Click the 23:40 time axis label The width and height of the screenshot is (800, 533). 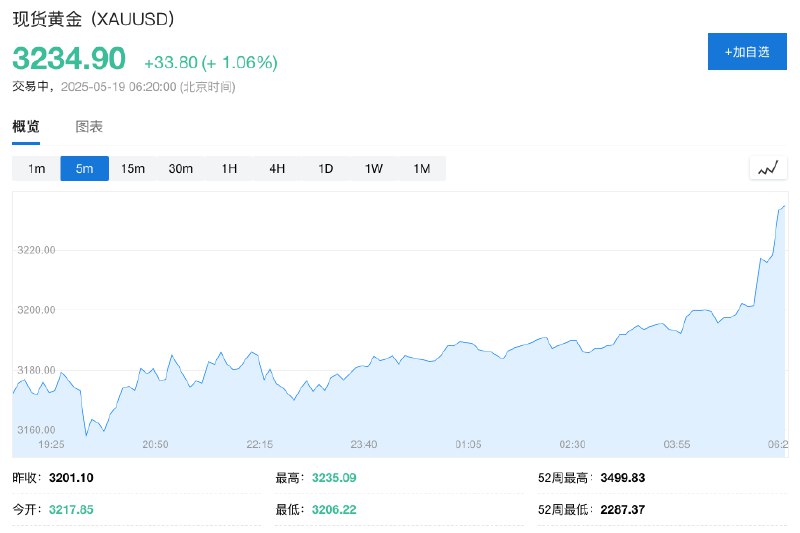click(x=364, y=444)
